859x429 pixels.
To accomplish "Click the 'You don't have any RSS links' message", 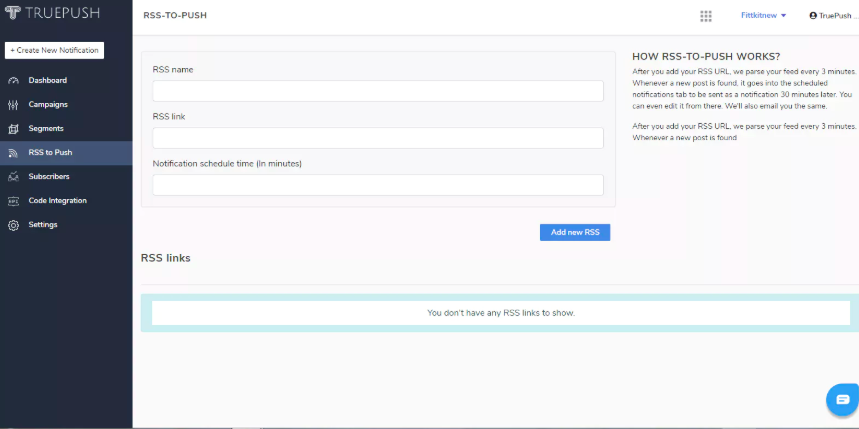I will click(501, 313).
